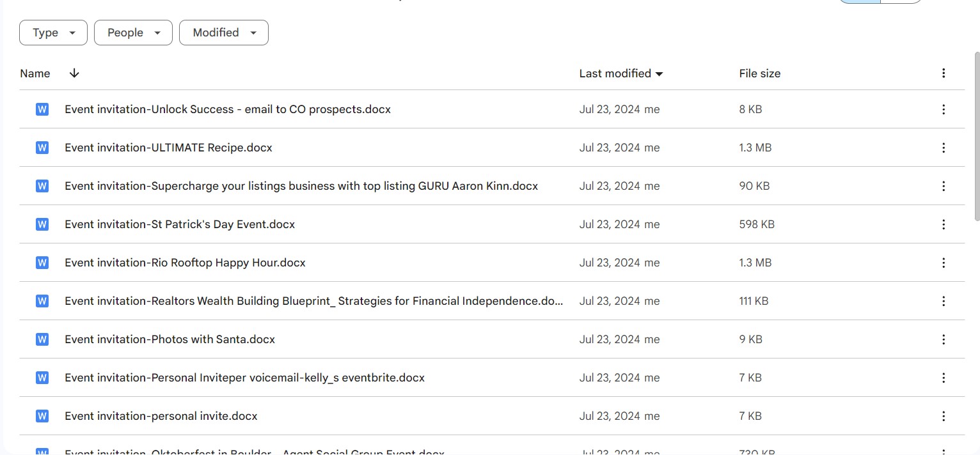Sort files by the Name column header
Viewport: 980px width, 455px height.
pos(35,73)
